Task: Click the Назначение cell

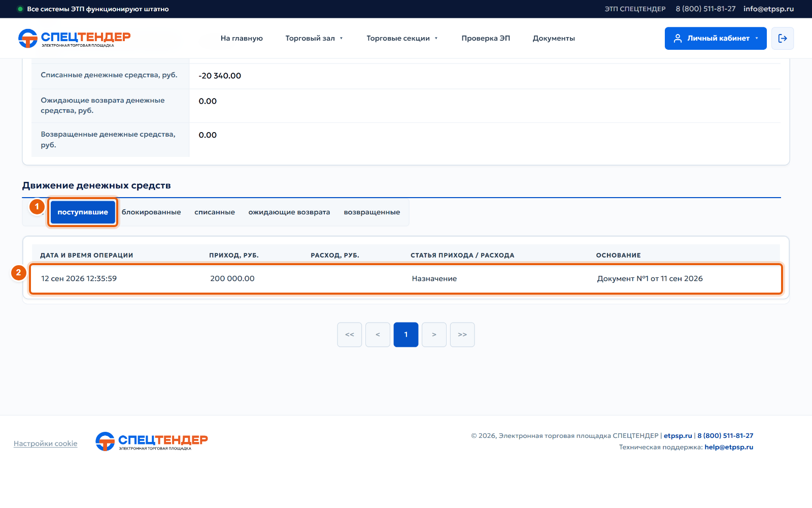Action: tap(434, 278)
